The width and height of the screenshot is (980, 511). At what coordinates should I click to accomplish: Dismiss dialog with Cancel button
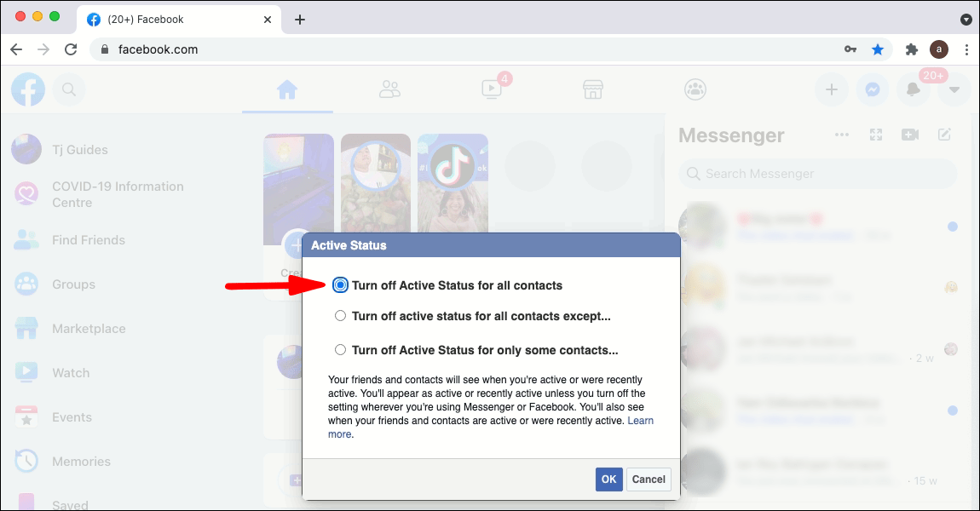coord(649,479)
